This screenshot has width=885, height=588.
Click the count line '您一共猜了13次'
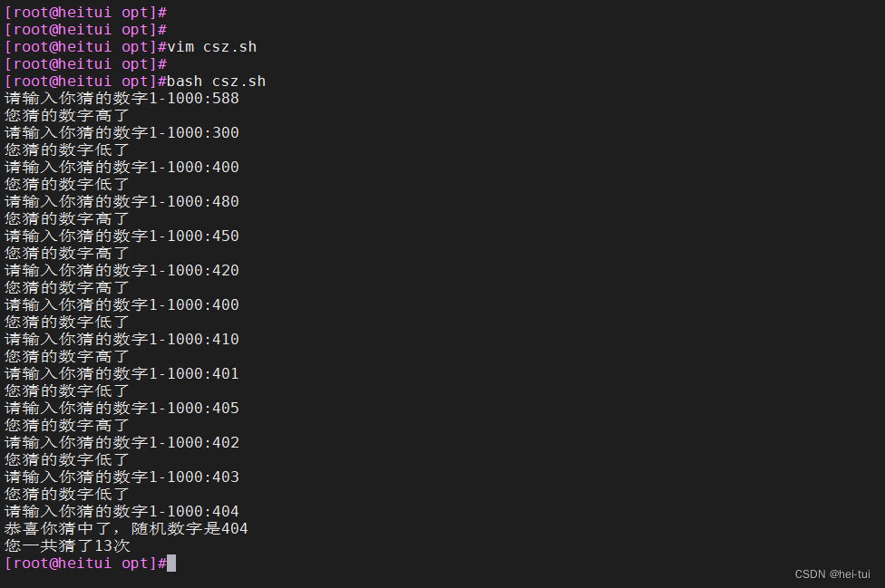pos(65,545)
